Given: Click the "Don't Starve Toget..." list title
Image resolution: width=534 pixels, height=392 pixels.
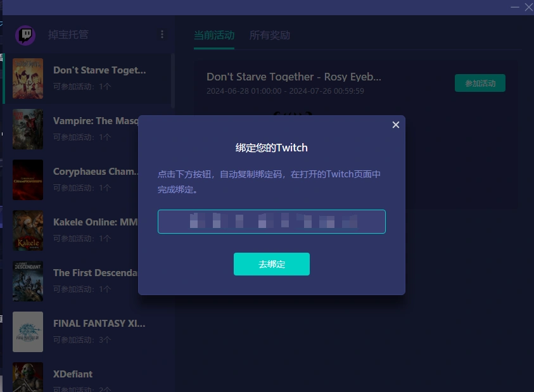Looking at the screenshot, I should pos(99,70).
